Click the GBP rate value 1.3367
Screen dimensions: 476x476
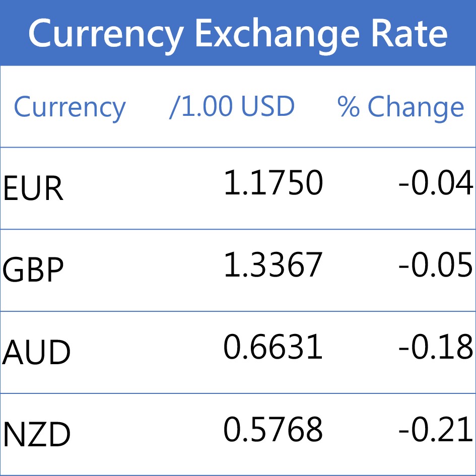tap(273, 265)
